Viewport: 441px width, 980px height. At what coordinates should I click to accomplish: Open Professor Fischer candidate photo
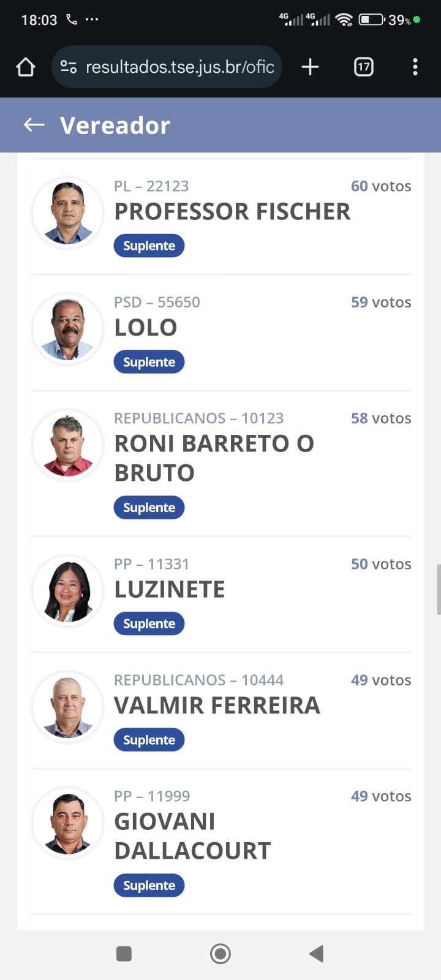(68, 213)
